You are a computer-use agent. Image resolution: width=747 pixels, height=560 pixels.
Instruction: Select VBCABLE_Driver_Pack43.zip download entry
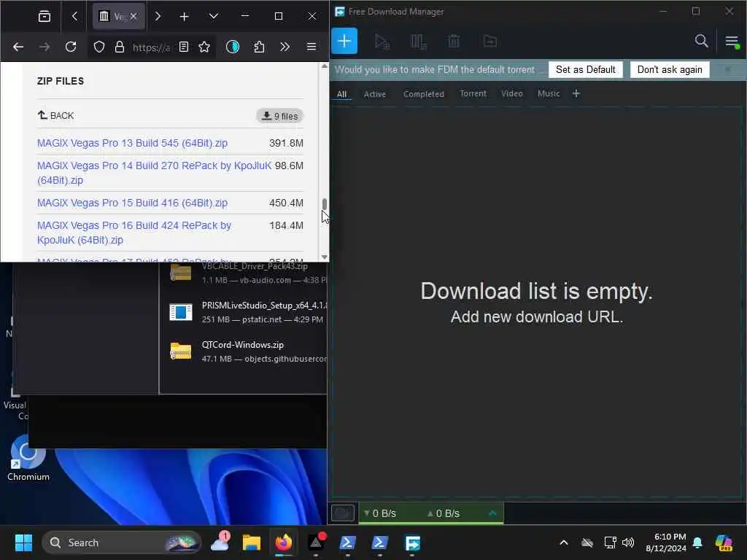pyautogui.click(x=248, y=273)
